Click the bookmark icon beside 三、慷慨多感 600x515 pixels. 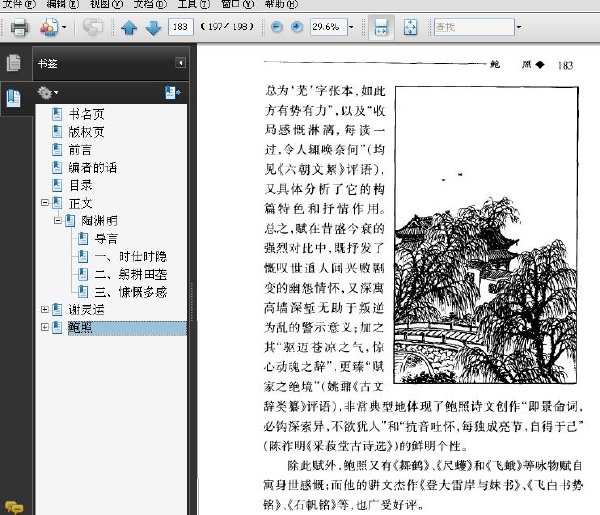coord(83,292)
